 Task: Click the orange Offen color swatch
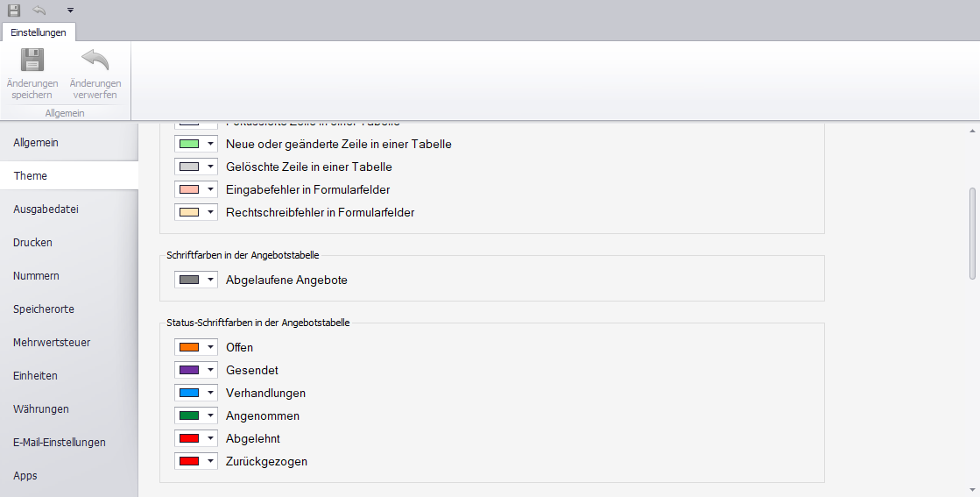[189, 347]
